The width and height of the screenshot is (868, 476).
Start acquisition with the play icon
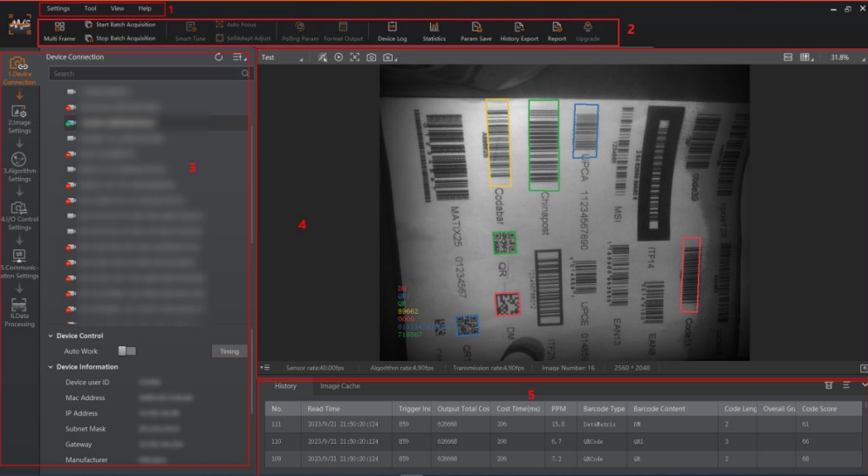pos(338,58)
